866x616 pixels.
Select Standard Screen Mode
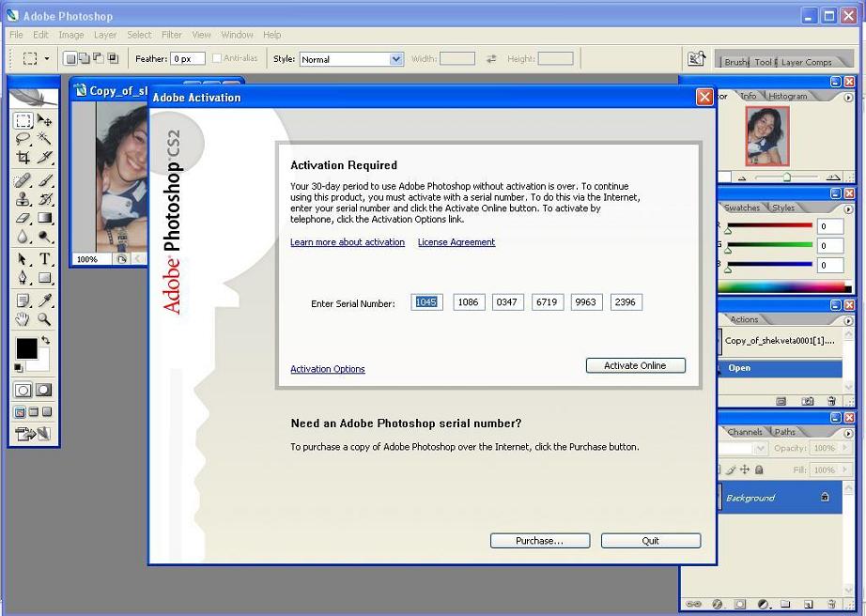20,412
